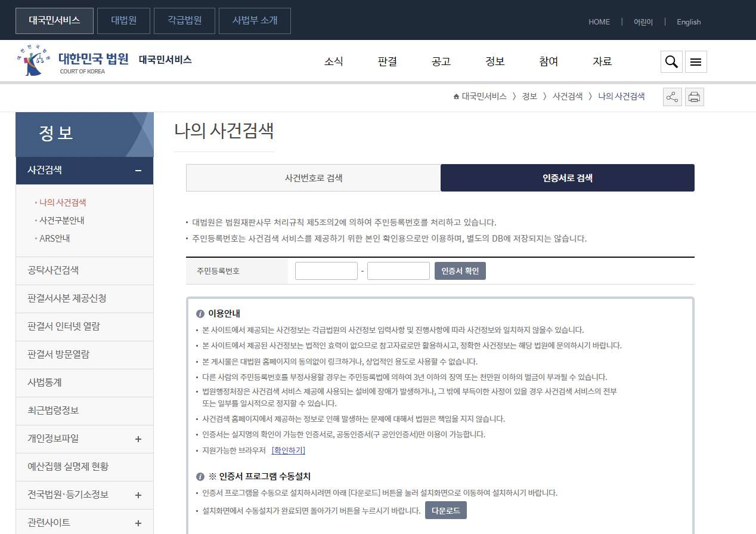Click the 인증서 확인 button

(460, 270)
